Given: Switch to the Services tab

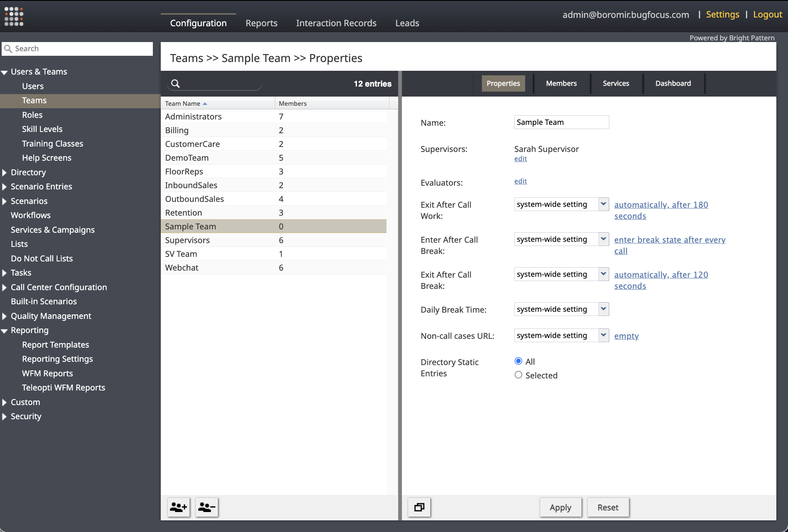Looking at the screenshot, I should [616, 83].
